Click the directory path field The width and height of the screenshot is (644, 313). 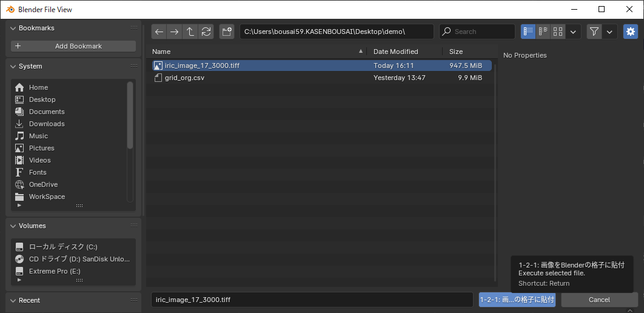337,32
